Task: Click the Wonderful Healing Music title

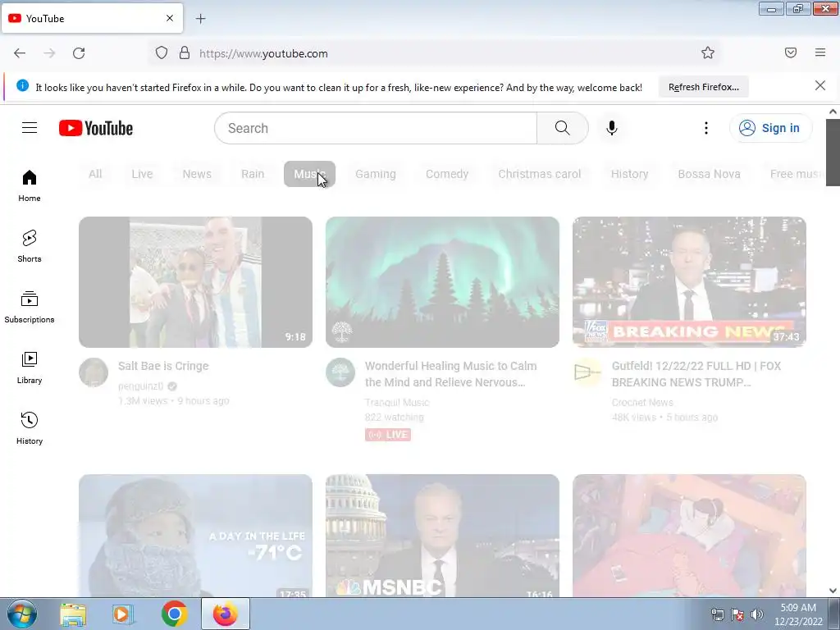Action: [450, 374]
